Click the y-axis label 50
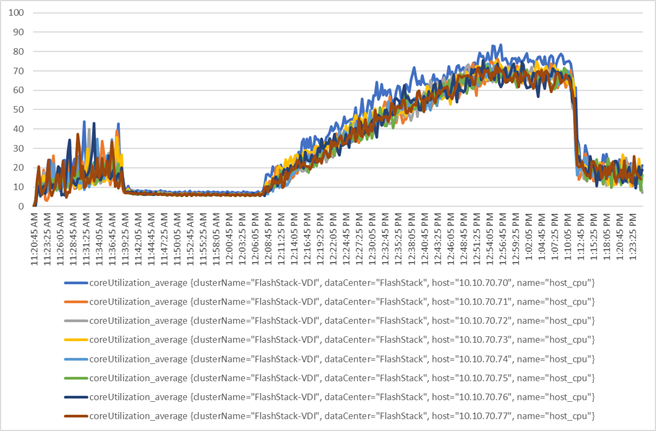The image size is (656, 431). click(x=19, y=109)
